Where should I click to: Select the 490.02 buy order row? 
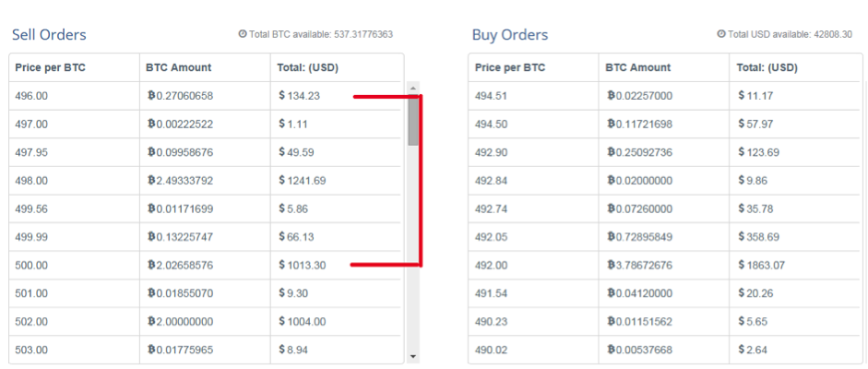665,350
